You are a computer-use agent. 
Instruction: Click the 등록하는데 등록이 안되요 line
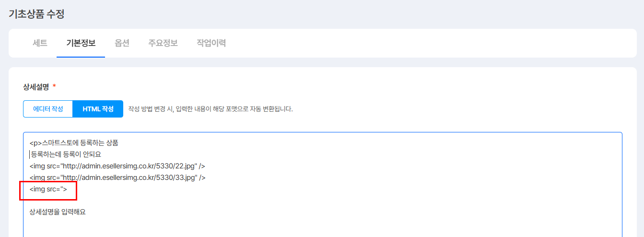pos(66,154)
